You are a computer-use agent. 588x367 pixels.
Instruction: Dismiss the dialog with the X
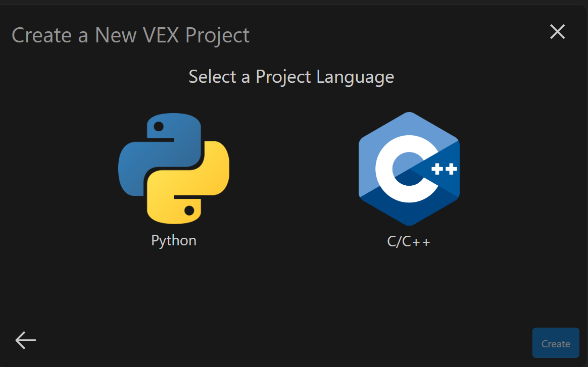tap(557, 31)
